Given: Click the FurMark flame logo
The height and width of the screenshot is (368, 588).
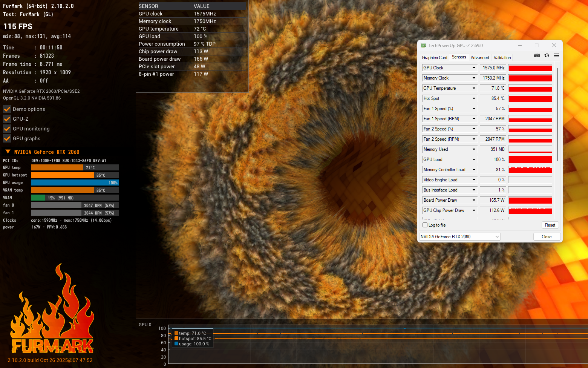Looking at the screenshot, I should tap(52, 308).
